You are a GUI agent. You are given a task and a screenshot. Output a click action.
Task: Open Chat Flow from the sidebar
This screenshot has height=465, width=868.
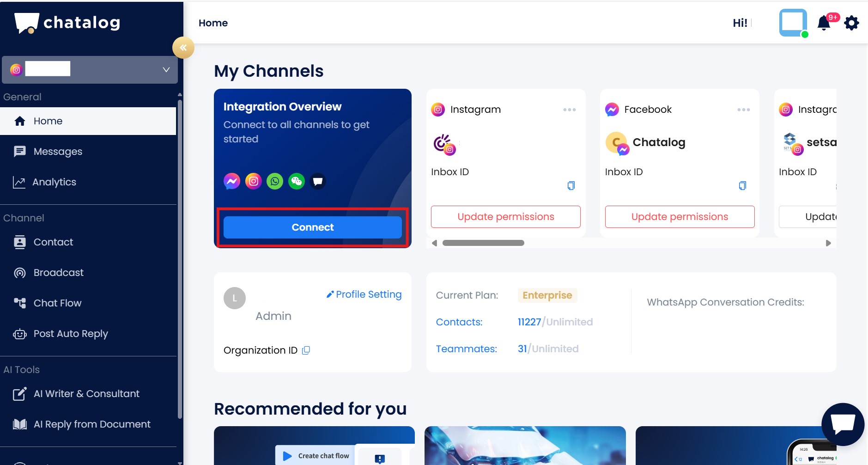point(57,303)
